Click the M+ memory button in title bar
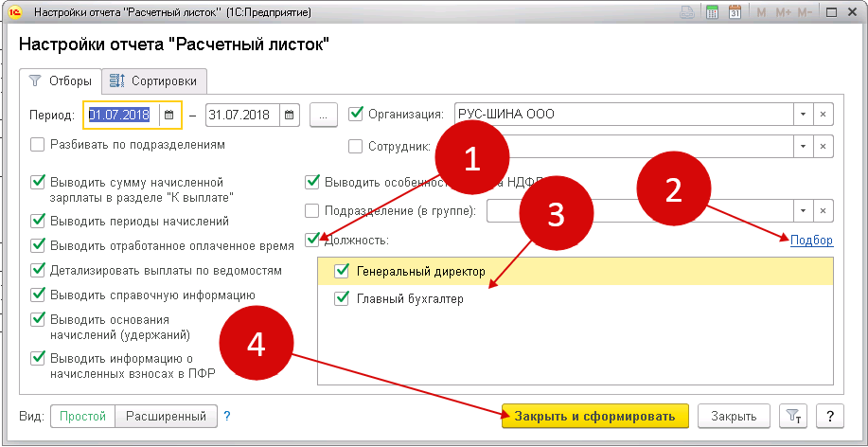 pos(784,13)
